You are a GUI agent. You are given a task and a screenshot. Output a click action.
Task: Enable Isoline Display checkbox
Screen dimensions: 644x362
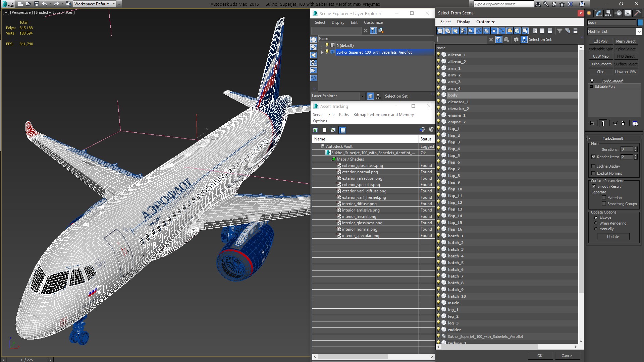point(593,166)
